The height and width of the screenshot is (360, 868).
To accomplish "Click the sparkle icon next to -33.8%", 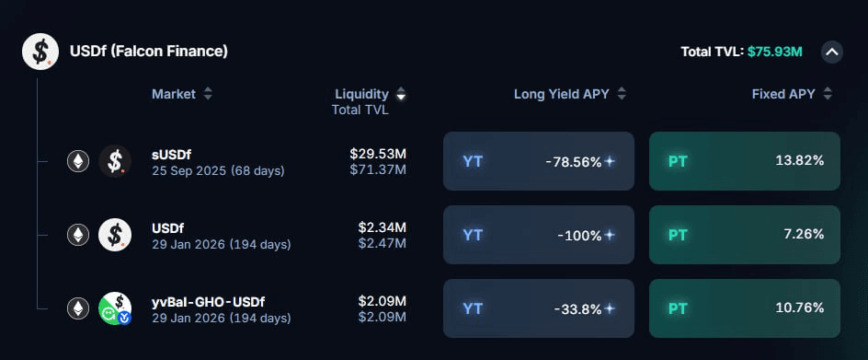I will pyautogui.click(x=610, y=308).
